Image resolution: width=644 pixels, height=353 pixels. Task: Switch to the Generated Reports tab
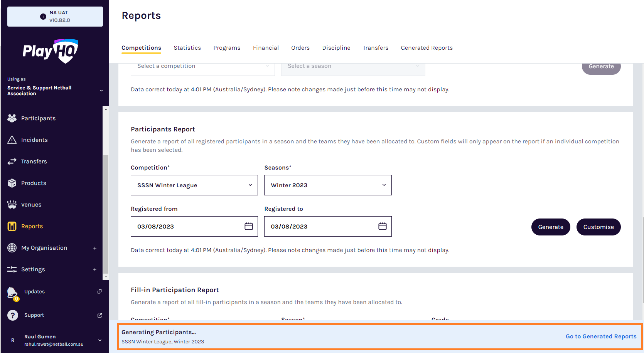[427, 48]
